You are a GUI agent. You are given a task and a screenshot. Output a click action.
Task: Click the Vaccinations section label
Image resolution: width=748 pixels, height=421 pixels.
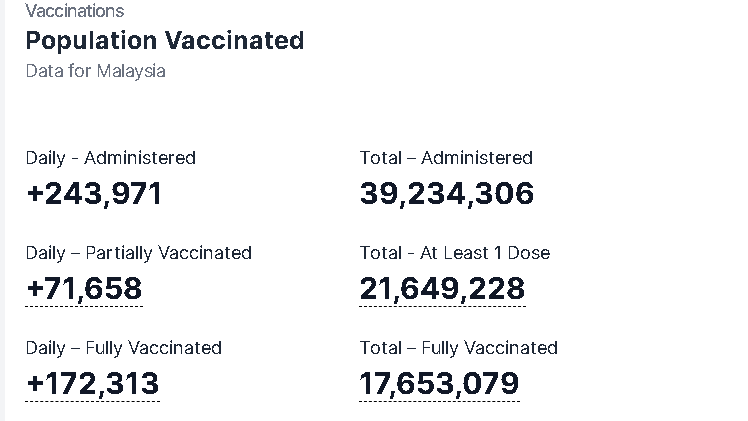(x=75, y=11)
